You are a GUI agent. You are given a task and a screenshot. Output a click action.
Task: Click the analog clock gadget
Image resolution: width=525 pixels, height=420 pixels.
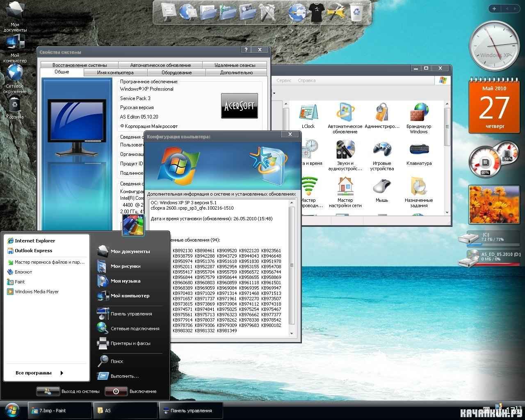tap(494, 46)
